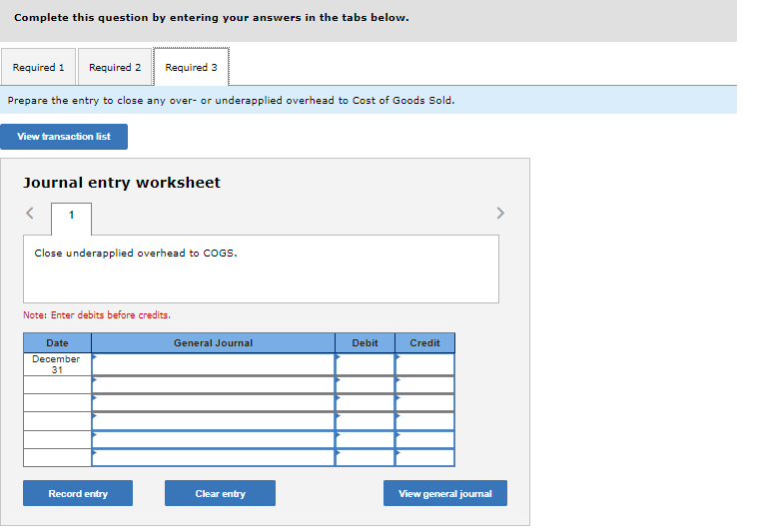765x532 pixels.
Task: Click fourth row Debit amount cell
Action: [x=365, y=421]
